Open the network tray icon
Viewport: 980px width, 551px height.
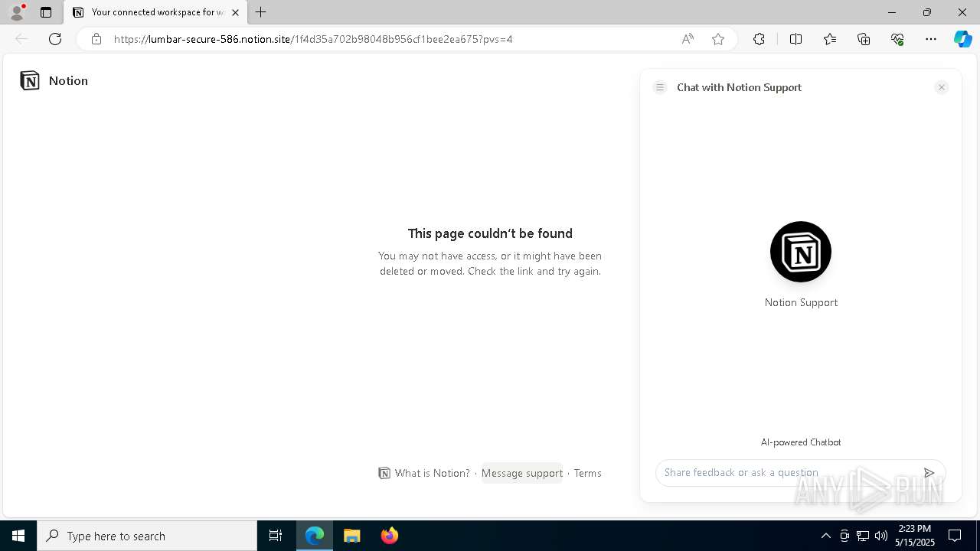863,536
